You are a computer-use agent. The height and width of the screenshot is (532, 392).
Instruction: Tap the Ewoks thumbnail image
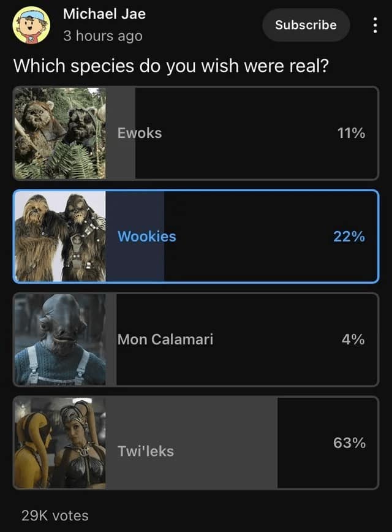[x=60, y=133]
